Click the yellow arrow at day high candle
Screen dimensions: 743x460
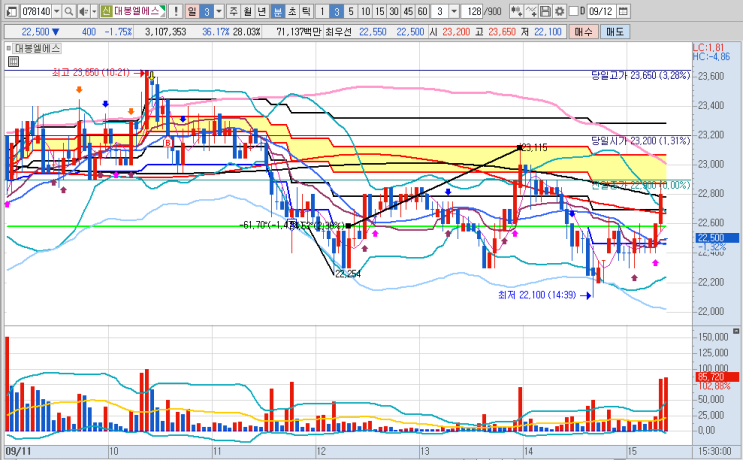(152, 76)
